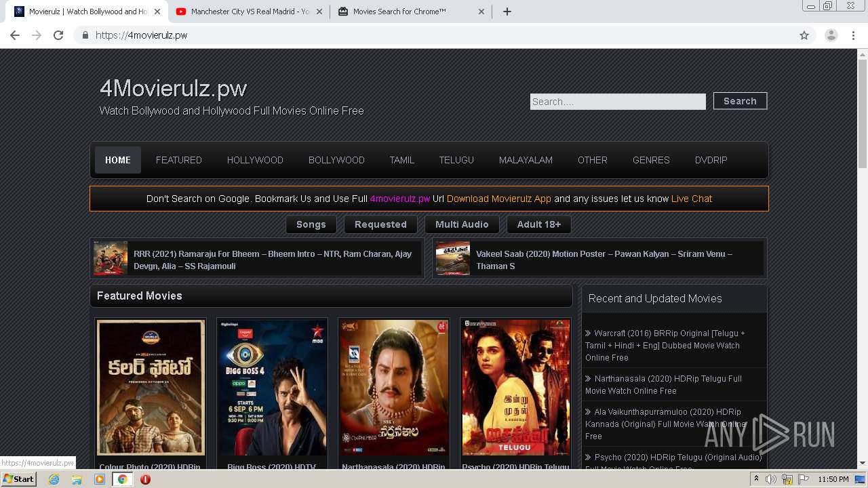Open a new tab with plus button

pyautogui.click(x=507, y=12)
